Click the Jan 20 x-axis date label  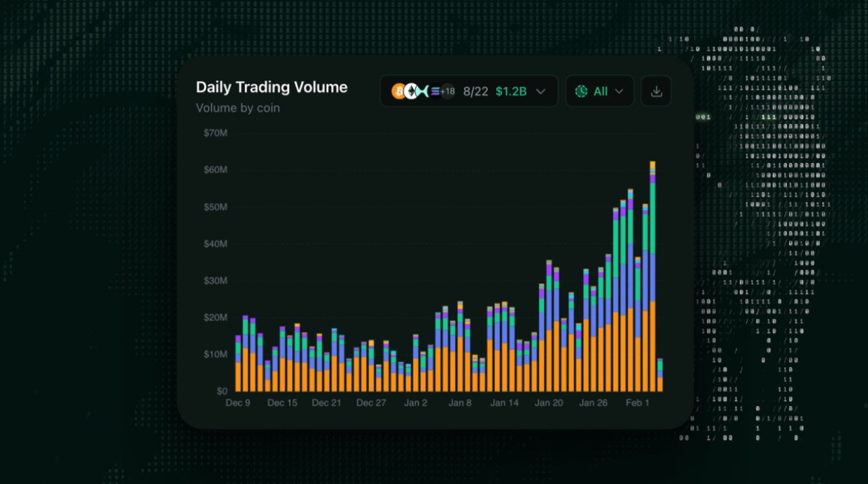click(548, 403)
